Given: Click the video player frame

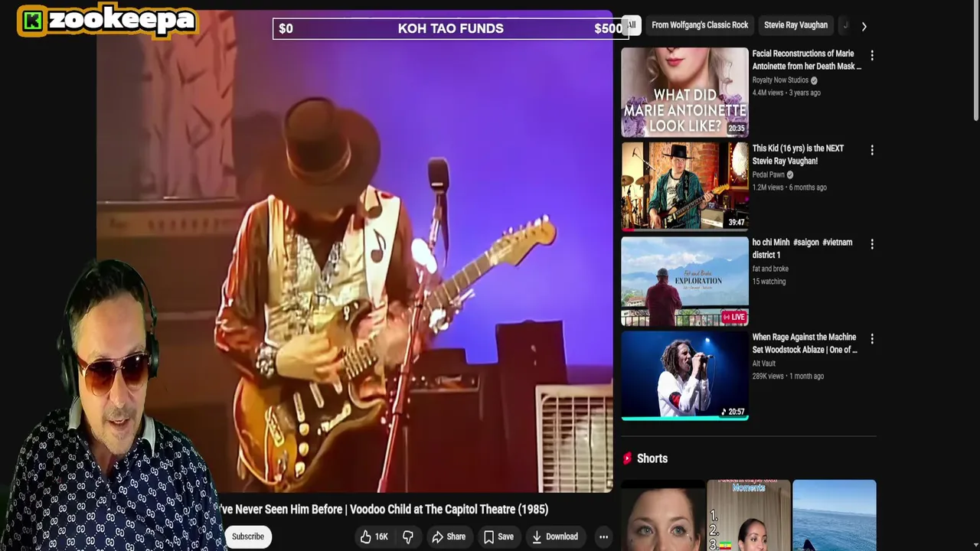Looking at the screenshot, I should (x=354, y=253).
